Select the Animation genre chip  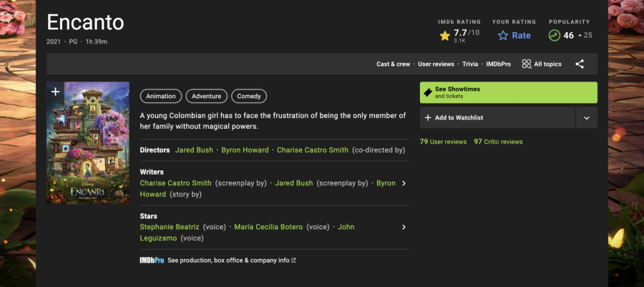click(161, 96)
